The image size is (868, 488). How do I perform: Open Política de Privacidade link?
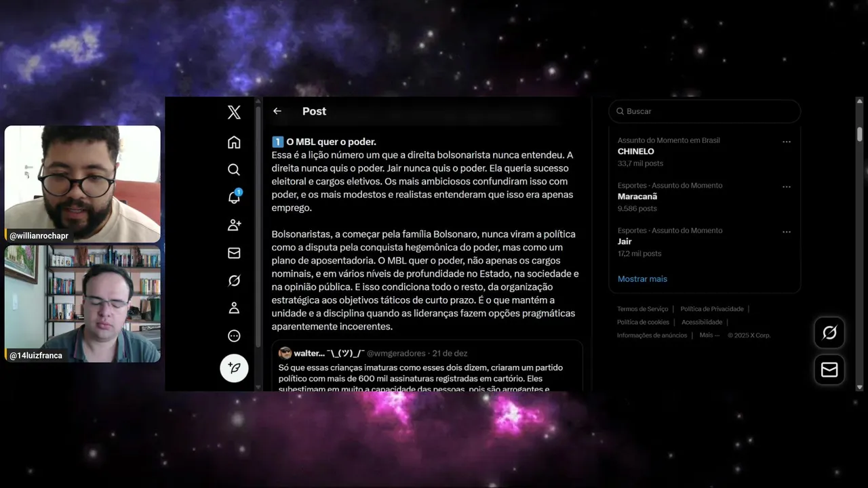[712, 309]
